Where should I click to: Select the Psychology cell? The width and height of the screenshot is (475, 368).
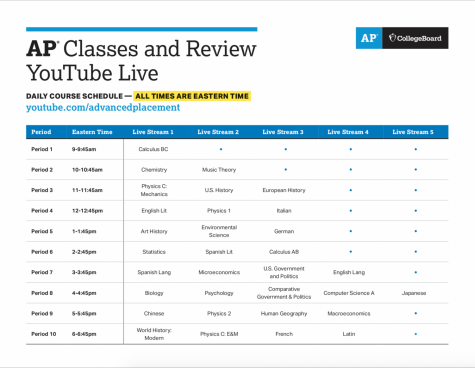(x=219, y=293)
